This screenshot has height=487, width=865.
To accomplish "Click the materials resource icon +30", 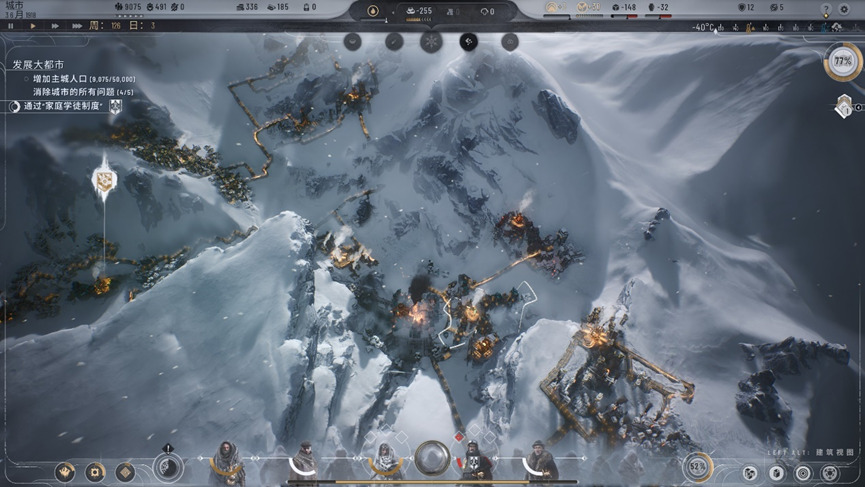I will tap(588, 8).
